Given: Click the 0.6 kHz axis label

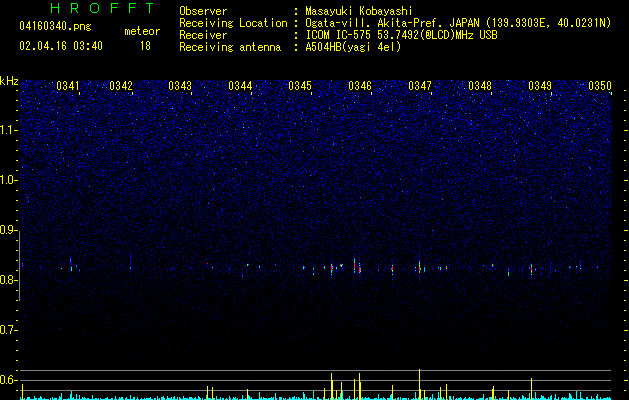Looking at the screenshot, I should (8, 380).
